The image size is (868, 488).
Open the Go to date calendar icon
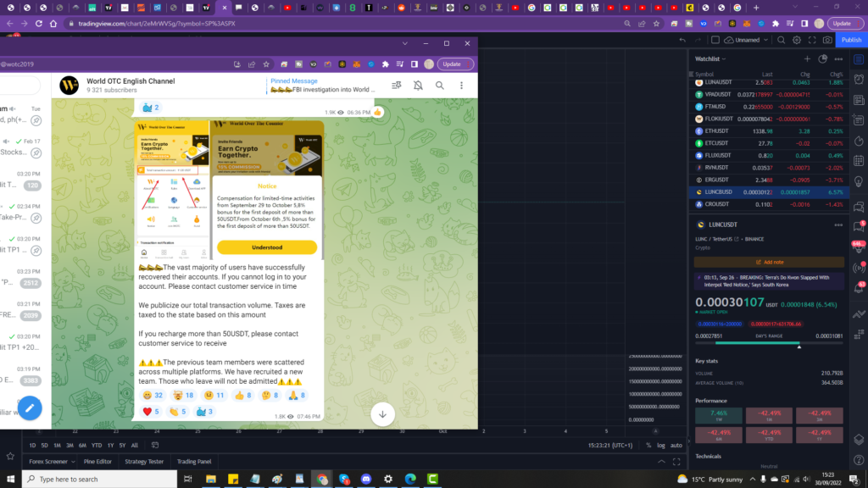tap(155, 446)
